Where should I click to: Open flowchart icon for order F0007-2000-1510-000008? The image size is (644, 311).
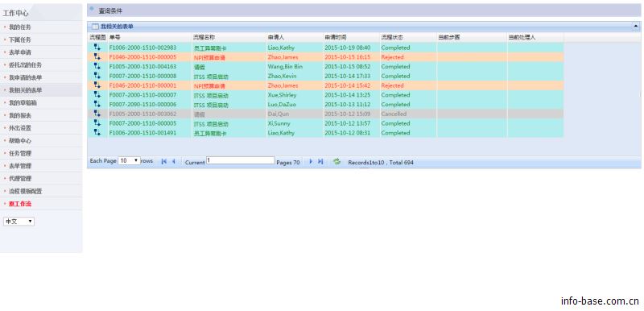coord(97,76)
